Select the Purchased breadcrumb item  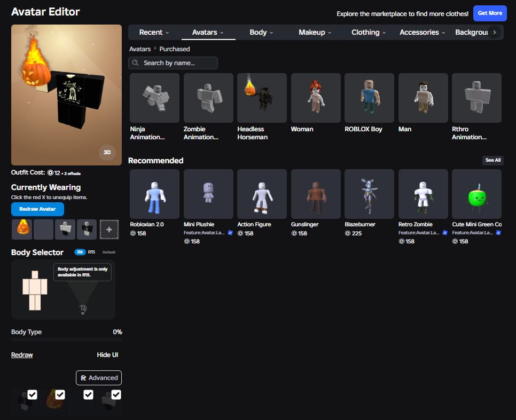click(x=175, y=49)
